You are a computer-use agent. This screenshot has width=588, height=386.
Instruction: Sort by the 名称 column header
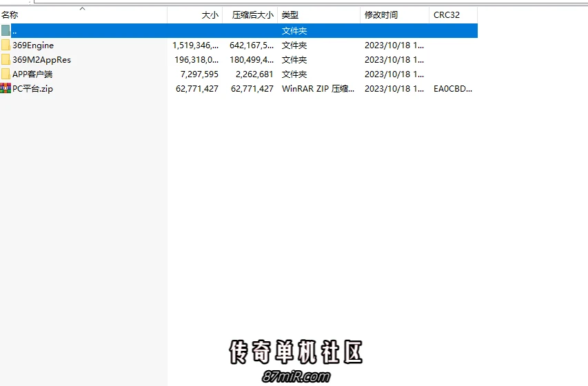tap(83, 14)
